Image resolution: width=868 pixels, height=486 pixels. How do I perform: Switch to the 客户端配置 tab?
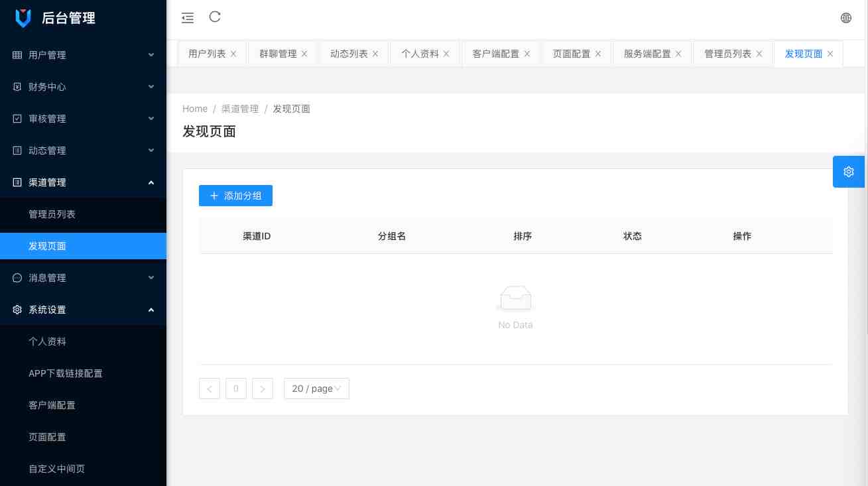point(495,54)
